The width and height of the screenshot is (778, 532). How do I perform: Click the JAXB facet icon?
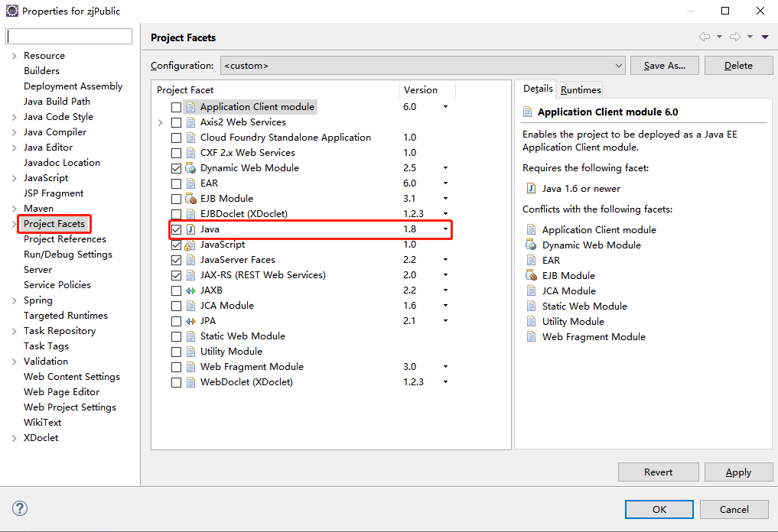[190, 290]
